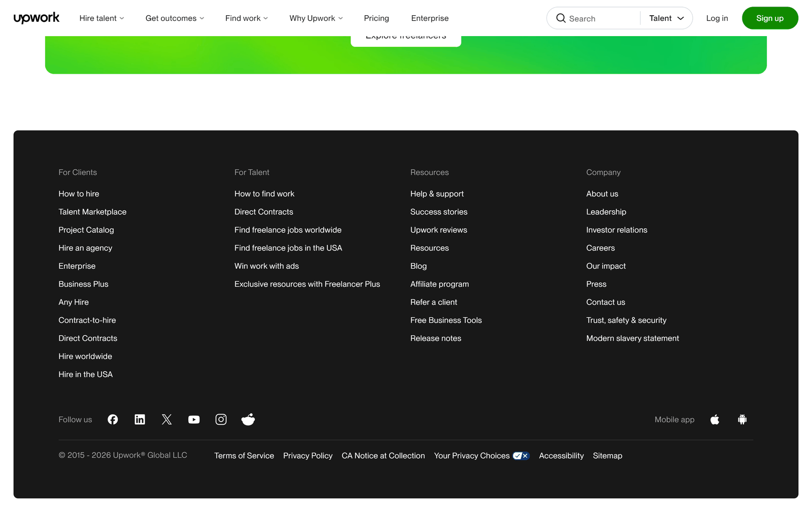Open Hire an agency link
This screenshot has width=812, height=508.
tap(85, 248)
